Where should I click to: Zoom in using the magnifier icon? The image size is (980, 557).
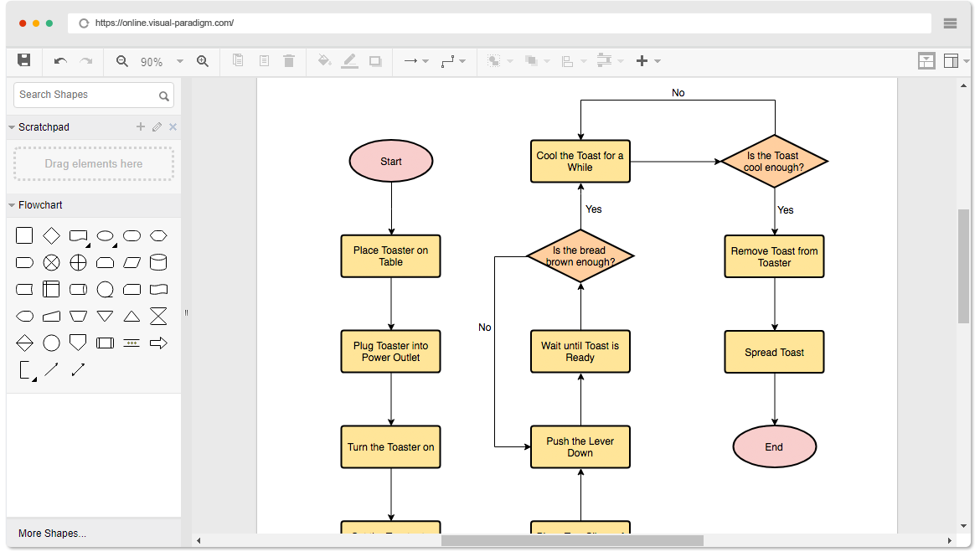pos(202,60)
